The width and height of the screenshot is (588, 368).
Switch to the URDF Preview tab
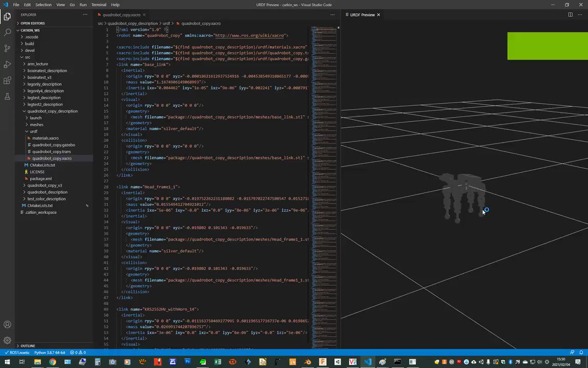362,15
